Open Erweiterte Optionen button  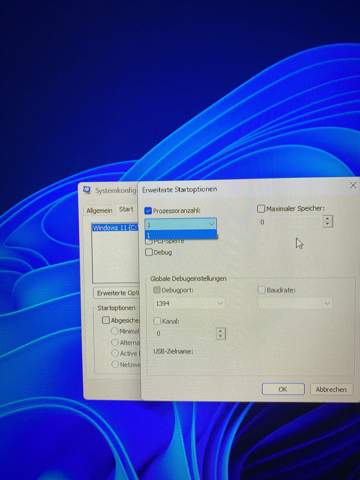pos(117,293)
